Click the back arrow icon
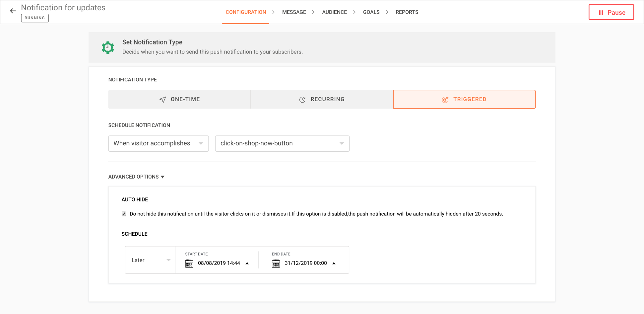Screen dimensions: 644x314 (x=13, y=11)
